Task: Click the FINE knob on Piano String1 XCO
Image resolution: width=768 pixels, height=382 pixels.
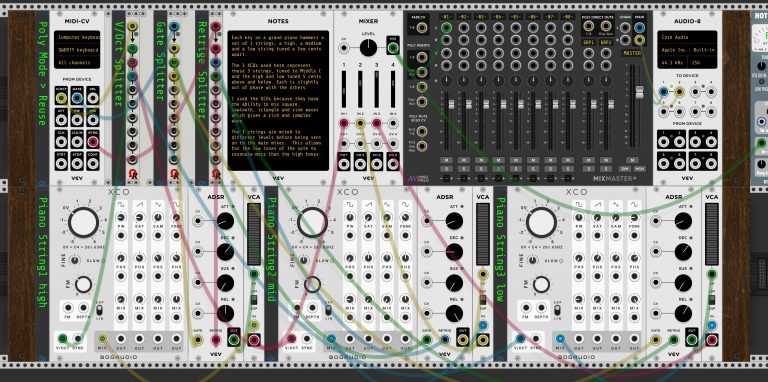Action: pyautogui.click(x=75, y=261)
